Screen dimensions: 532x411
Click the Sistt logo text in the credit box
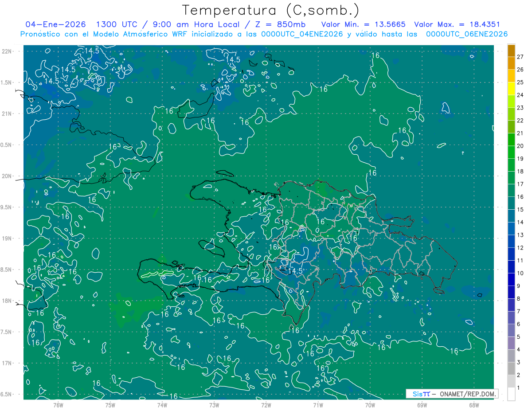coord(421,394)
